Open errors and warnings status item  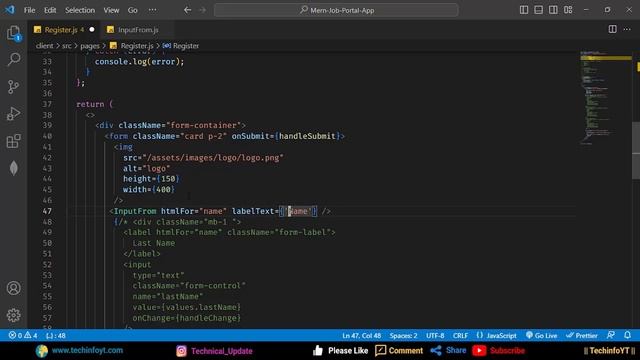pos(23,336)
